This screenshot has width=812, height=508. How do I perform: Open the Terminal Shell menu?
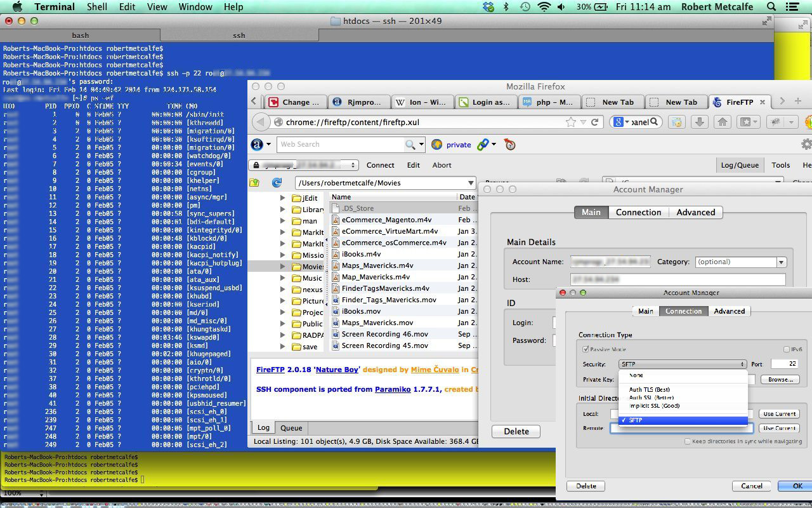pos(97,7)
